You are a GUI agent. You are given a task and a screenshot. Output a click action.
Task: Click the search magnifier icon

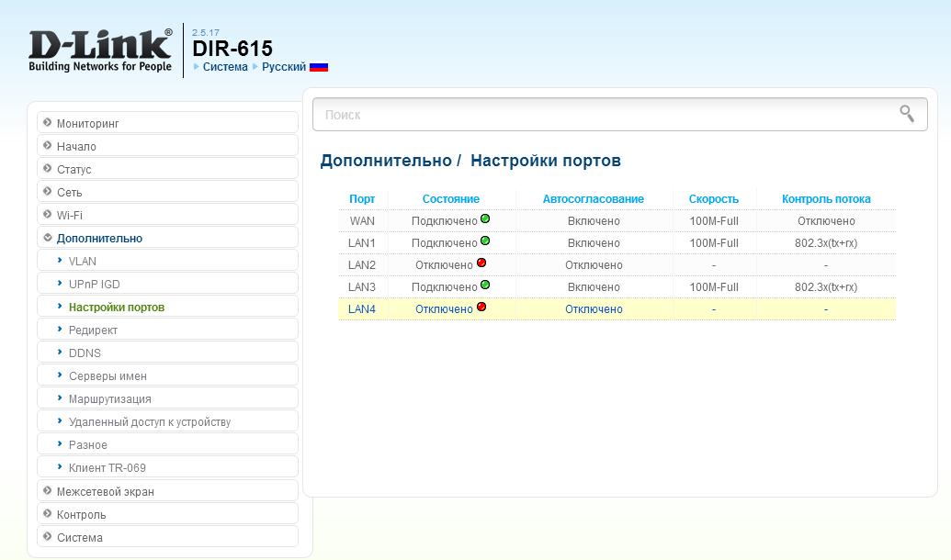[907, 114]
